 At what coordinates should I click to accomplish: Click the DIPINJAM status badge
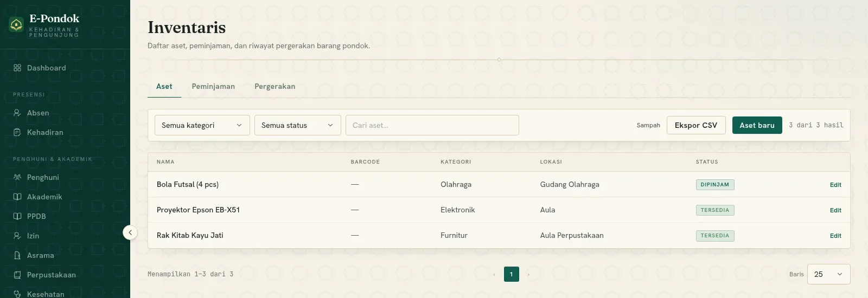715,185
